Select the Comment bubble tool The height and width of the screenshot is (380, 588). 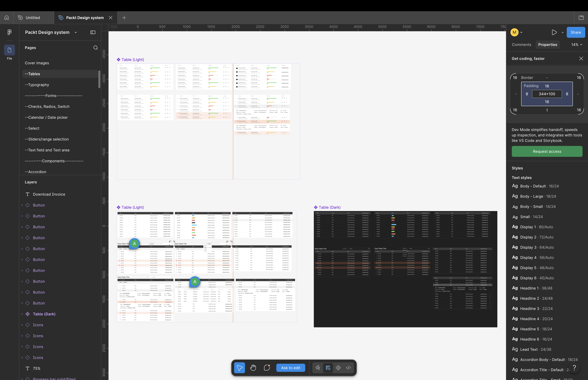(267, 368)
